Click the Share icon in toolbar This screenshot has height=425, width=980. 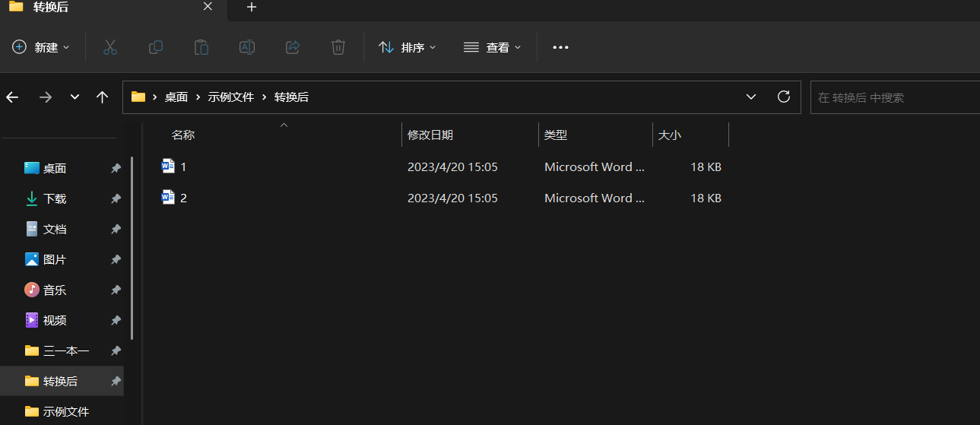(x=293, y=47)
